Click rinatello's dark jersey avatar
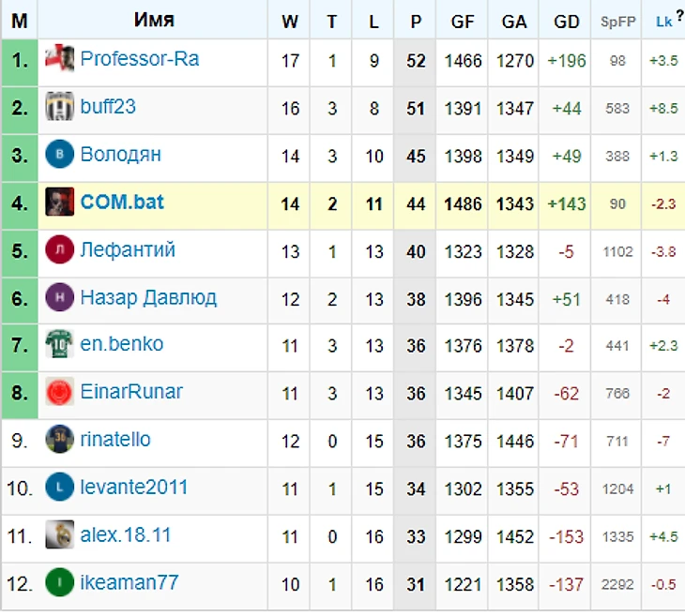 (59, 439)
